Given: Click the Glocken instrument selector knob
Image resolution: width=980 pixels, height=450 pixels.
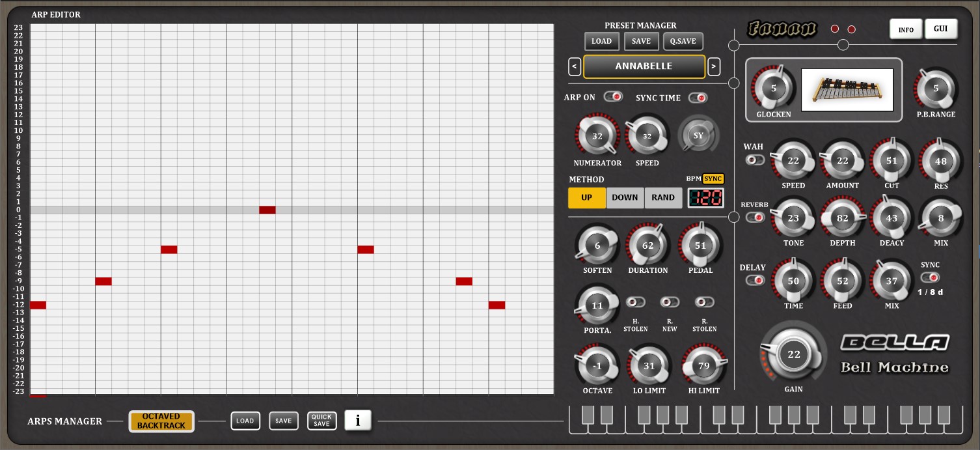Looking at the screenshot, I should click(774, 89).
